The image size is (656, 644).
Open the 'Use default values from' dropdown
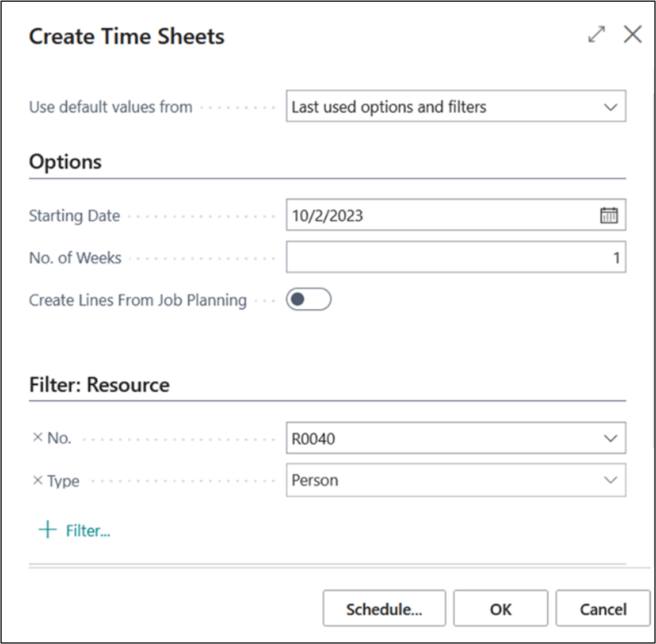tap(610, 107)
